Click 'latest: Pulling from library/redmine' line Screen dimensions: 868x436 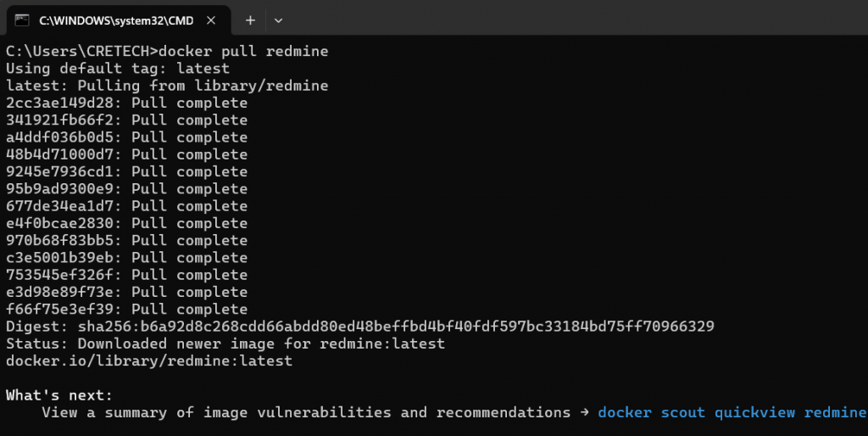[166, 86]
